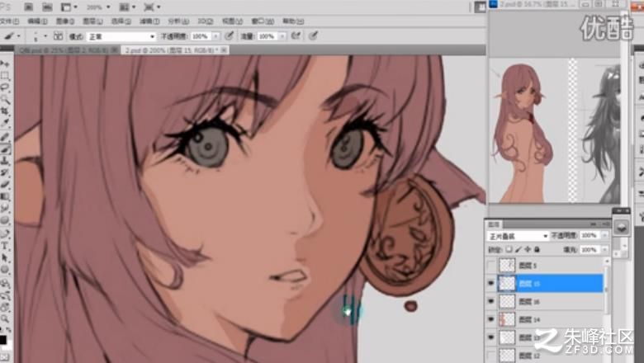Viewport: 644px width, 363px height.
Task: Select the Shape tool
Action: click(x=5, y=270)
